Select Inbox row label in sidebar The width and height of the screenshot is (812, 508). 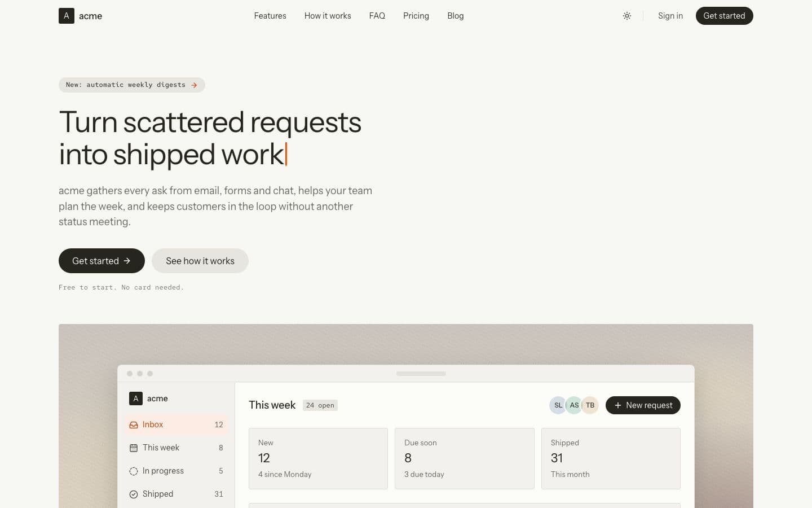[153, 424]
